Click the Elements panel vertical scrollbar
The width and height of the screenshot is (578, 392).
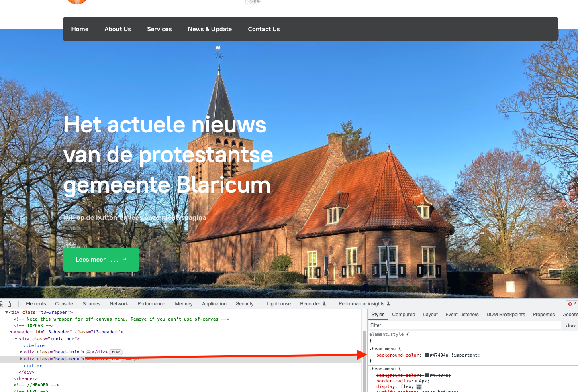point(364,361)
